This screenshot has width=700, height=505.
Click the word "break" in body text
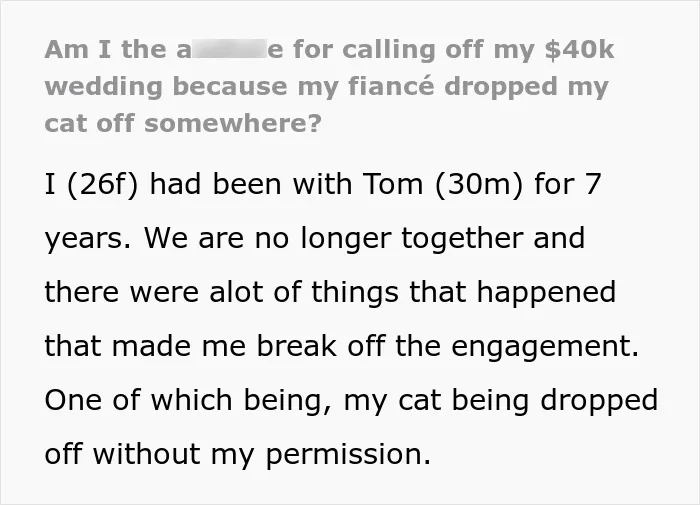tap(296, 346)
